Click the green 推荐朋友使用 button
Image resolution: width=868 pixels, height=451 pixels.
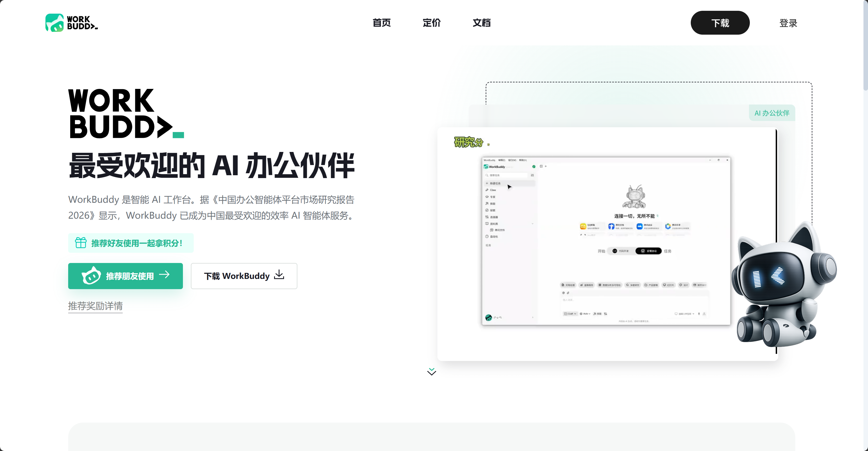click(x=125, y=276)
